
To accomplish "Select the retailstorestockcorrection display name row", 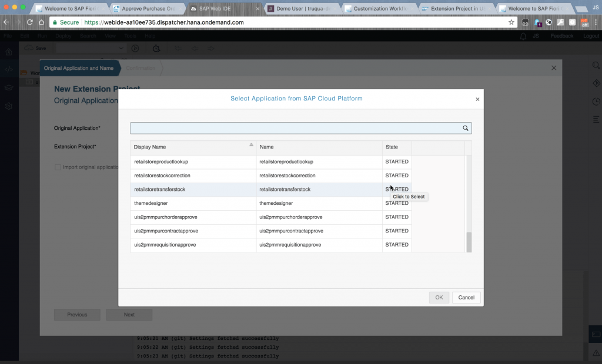I will (193, 176).
